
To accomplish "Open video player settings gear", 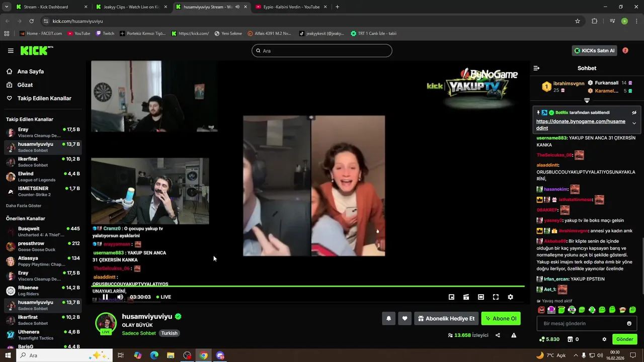I will pos(510,297).
